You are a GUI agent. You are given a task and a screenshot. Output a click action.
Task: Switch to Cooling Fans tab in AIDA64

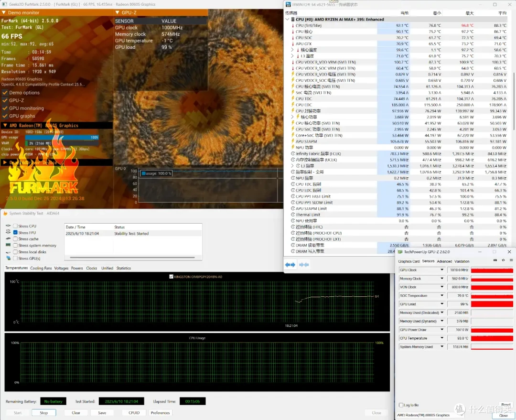click(41, 268)
